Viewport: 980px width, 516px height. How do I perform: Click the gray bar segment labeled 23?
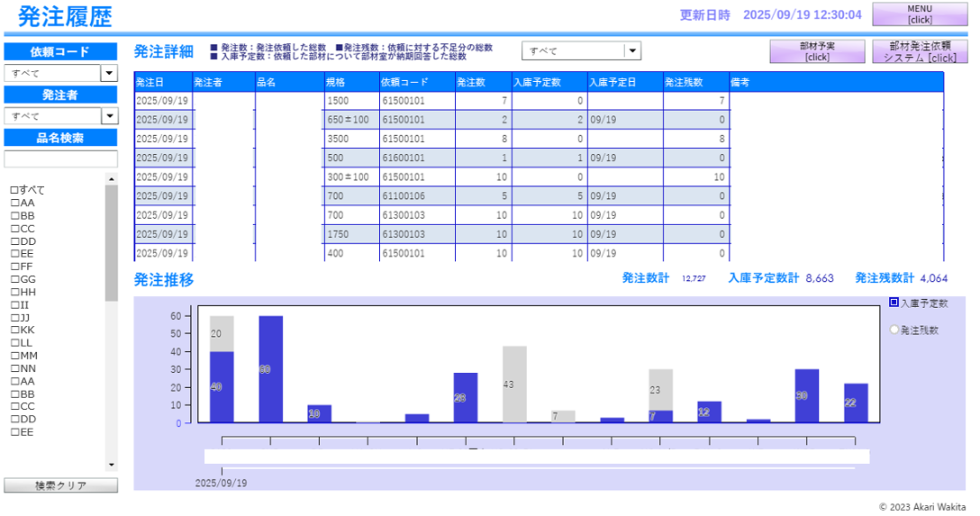click(x=660, y=390)
